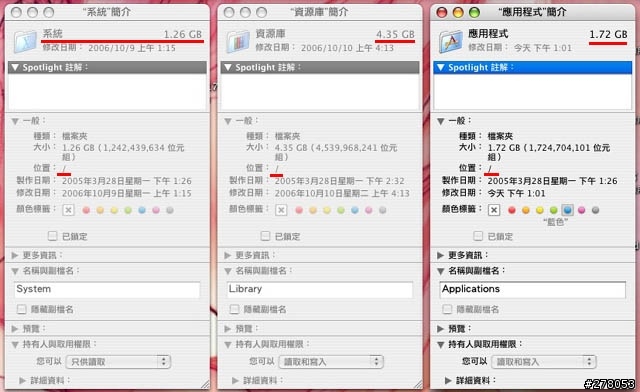
Task: Expand 詳細資料 in 系統 window
Action: (x=22, y=381)
